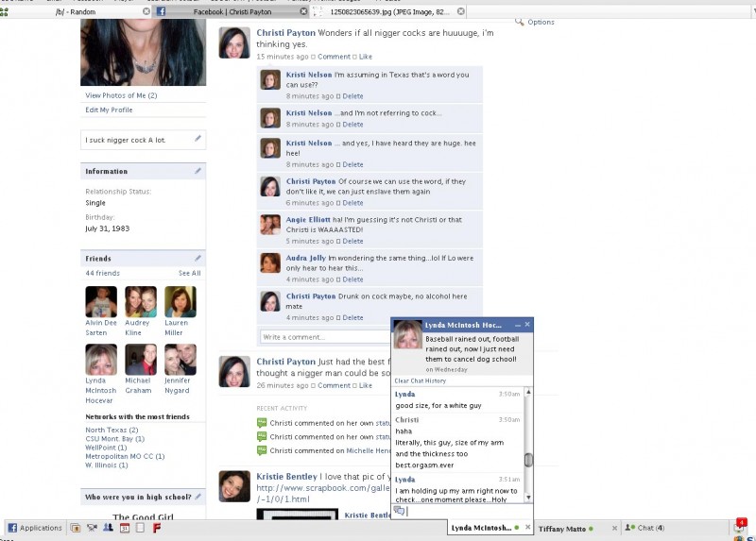Open Kristie Bentley's profile name link
The width and height of the screenshot is (756, 541).
(287, 477)
